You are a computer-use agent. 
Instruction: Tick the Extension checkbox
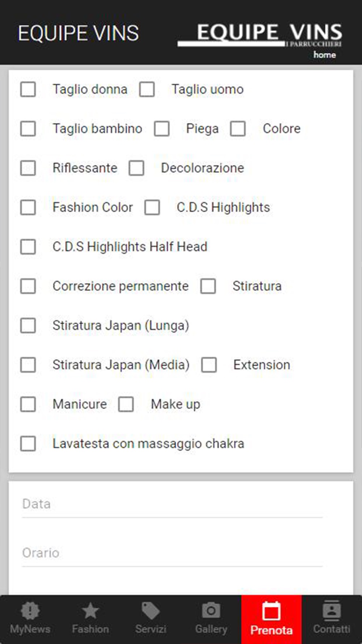click(209, 365)
